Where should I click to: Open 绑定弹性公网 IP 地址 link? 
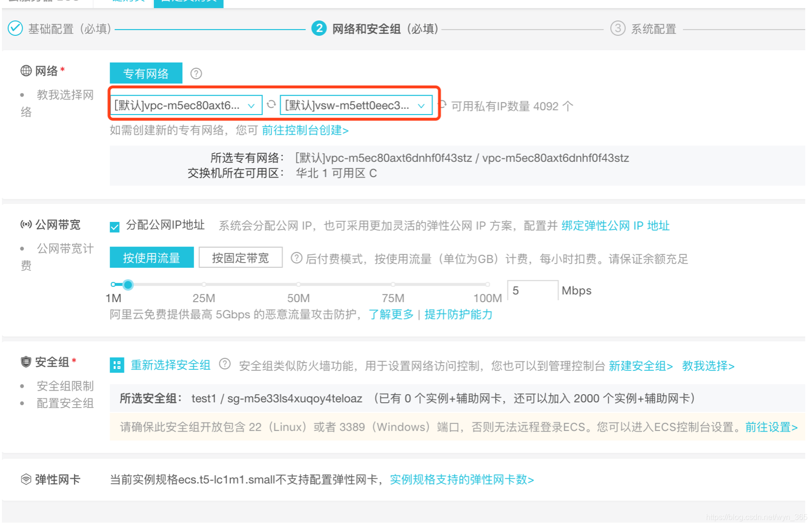click(x=616, y=226)
